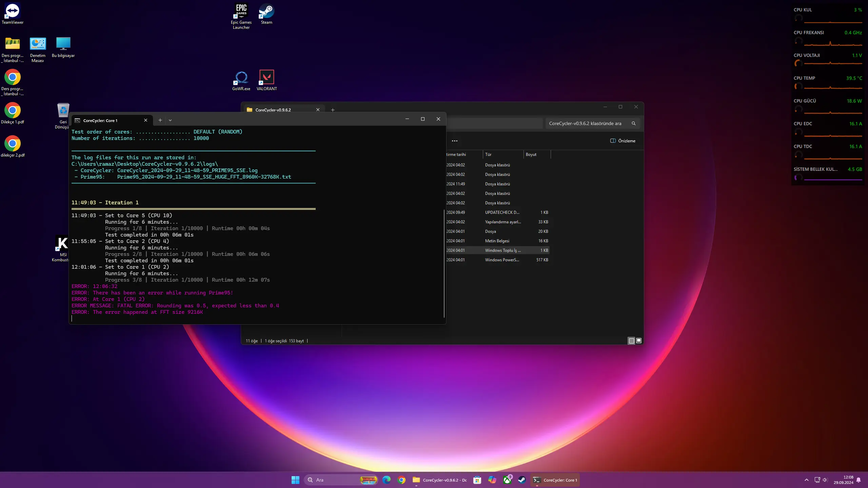Click the network icon in system tray

coord(817,480)
